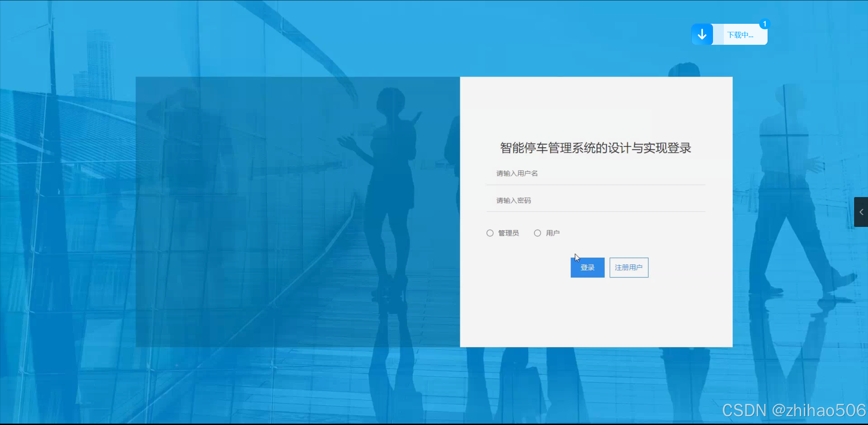
Task: Click the 下载中... download status text
Action: pos(740,35)
